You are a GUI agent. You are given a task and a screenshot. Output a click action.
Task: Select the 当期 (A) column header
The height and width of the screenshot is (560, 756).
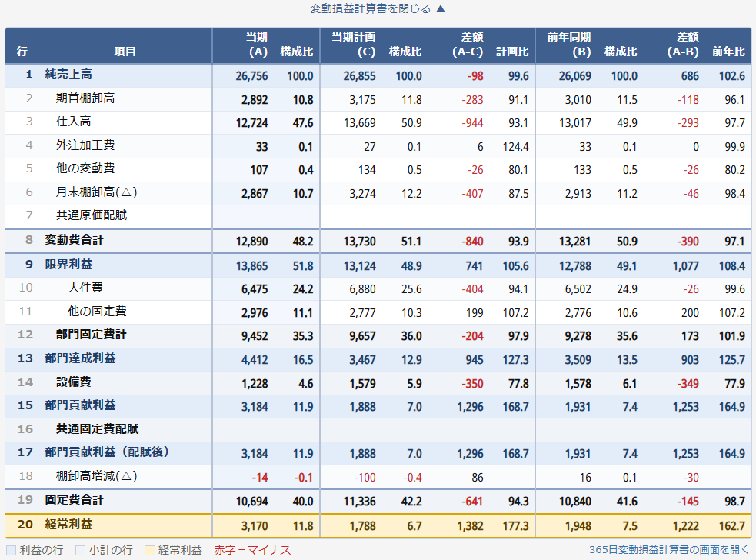pos(257,45)
